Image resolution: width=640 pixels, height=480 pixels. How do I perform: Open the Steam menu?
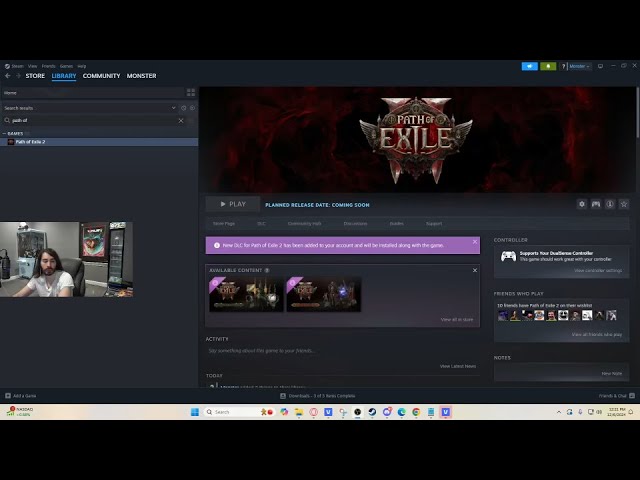coord(15,66)
